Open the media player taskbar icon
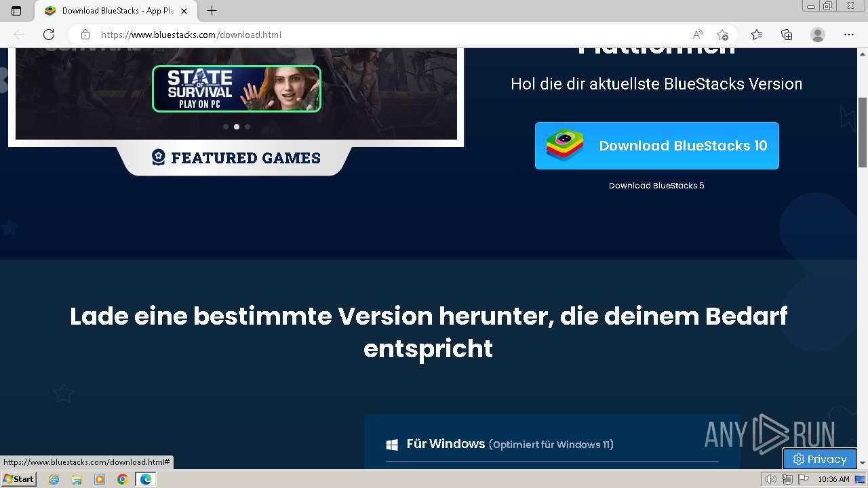The width and height of the screenshot is (868, 488). (x=100, y=479)
